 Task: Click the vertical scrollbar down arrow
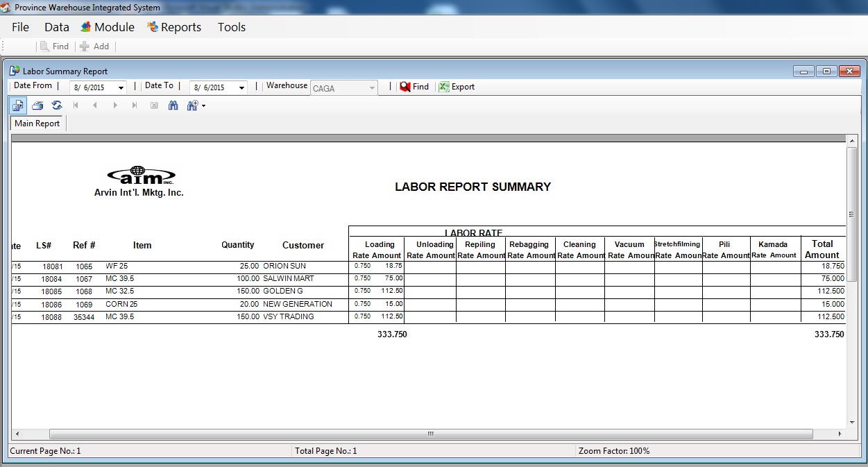point(851,421)
